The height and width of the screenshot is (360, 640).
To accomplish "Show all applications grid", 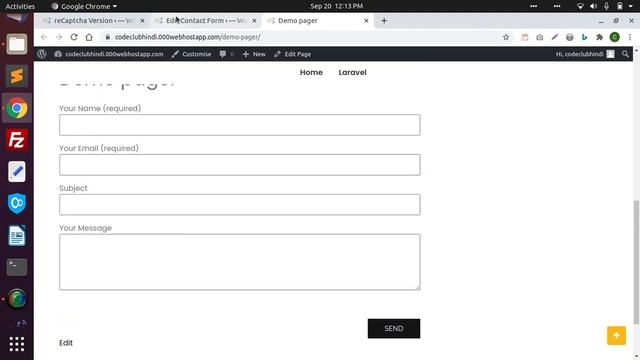I will click(x=17, y=344).
